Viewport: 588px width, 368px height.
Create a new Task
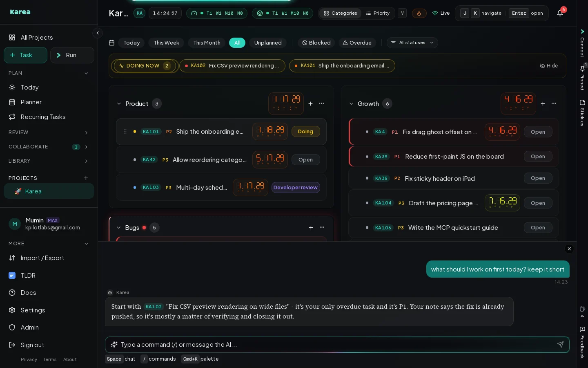pos(25,55)
